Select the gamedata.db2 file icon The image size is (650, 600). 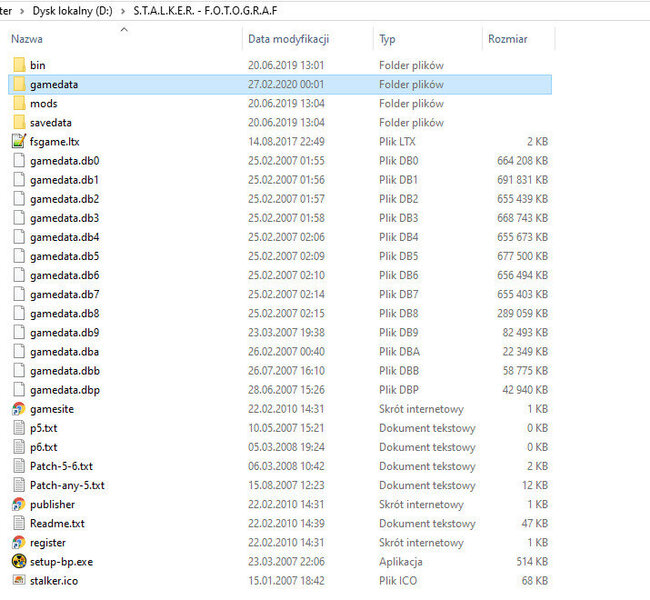pyautogui.click(x=19, y=199)
